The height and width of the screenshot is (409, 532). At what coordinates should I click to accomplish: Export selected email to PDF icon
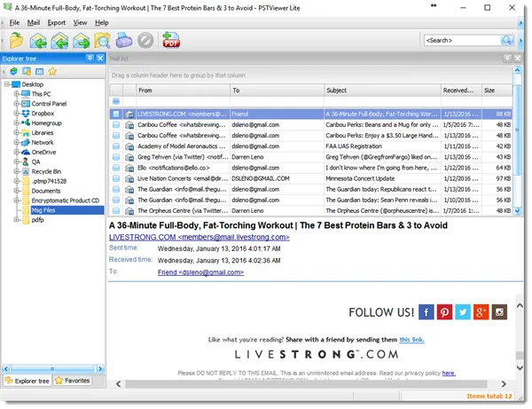(x=171, y=40)
